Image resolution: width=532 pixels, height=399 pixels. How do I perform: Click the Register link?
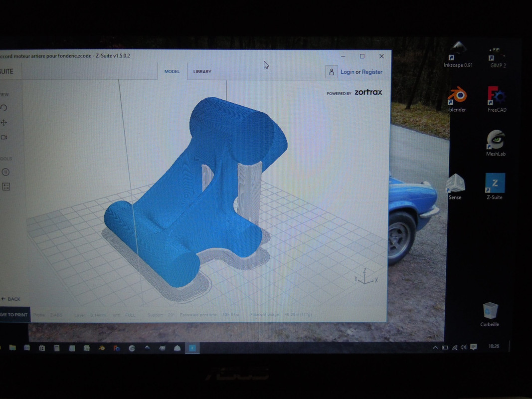click(372, 72)
